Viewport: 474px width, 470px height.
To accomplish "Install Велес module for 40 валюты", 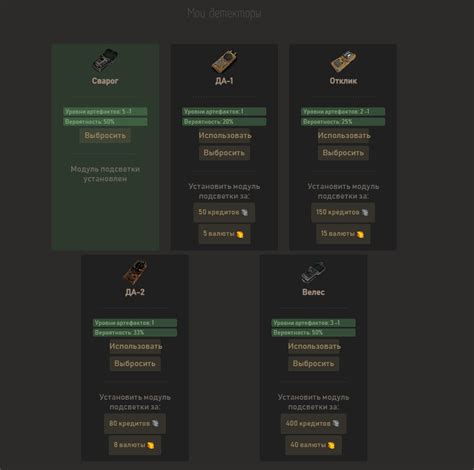I will tap(313, 445).
